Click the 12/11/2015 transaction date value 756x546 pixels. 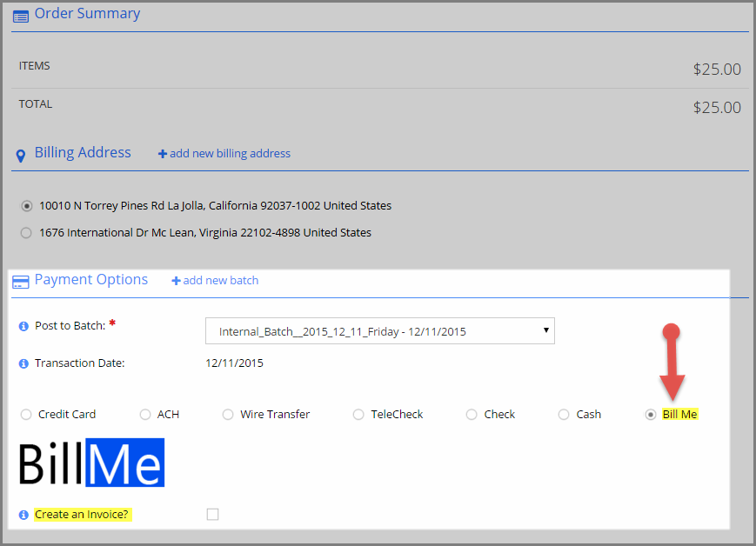click(x=234, y=363)
